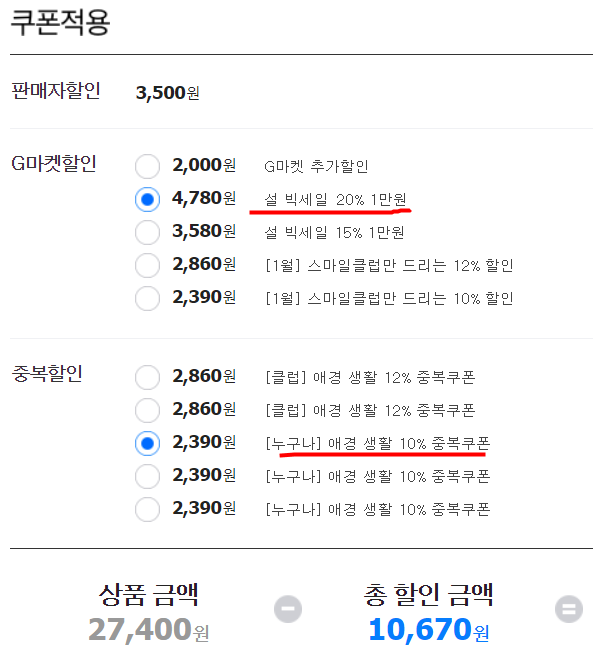Click the G마켓할인 section label
Screen dimensions: 593x661
click(x=54, y=164)
